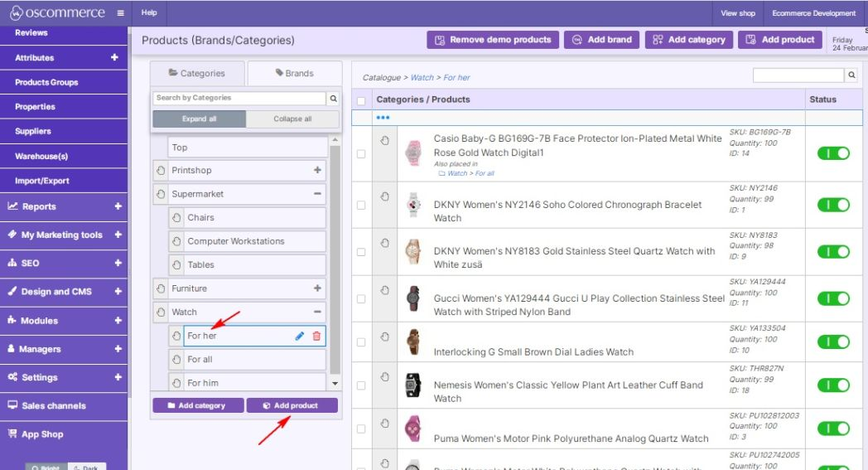Click the drag handle icon beside Watch category
Screen dimensions: 868x470
(x=161, y=312)
